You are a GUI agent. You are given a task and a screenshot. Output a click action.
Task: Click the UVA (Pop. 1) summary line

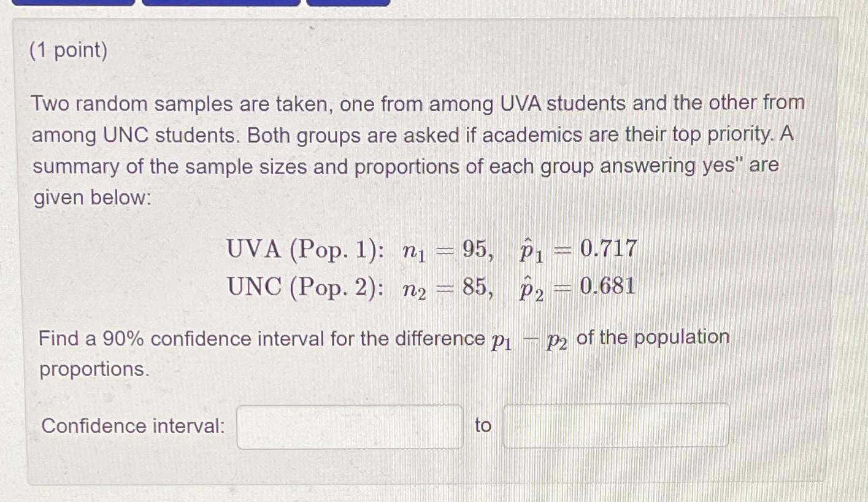click(429, 249)
